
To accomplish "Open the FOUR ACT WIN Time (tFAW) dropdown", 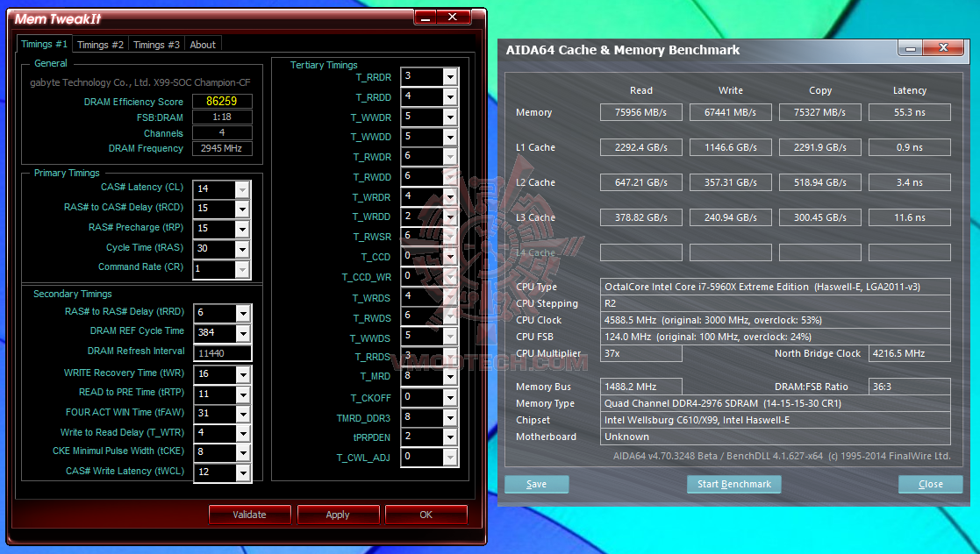I will (x=242, y=414).
